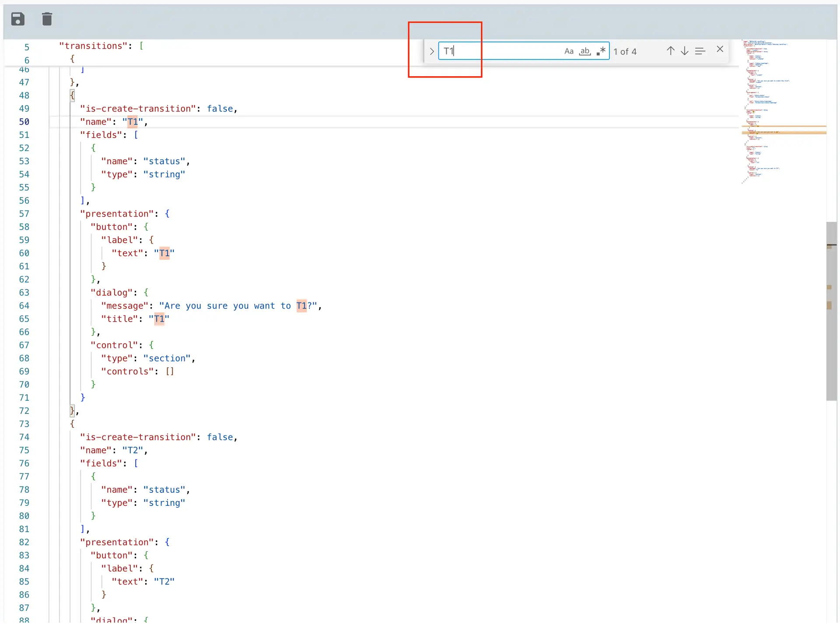Image resolution: width=840 pixels, height=624 pixels.
Task: Click highlighted "T1" on name line 50
Action: (133, 122)
